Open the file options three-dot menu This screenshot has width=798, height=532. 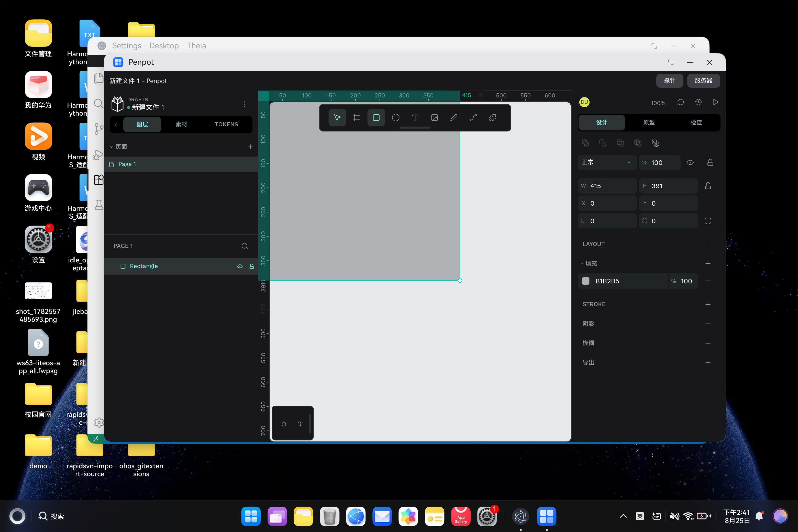245,104
